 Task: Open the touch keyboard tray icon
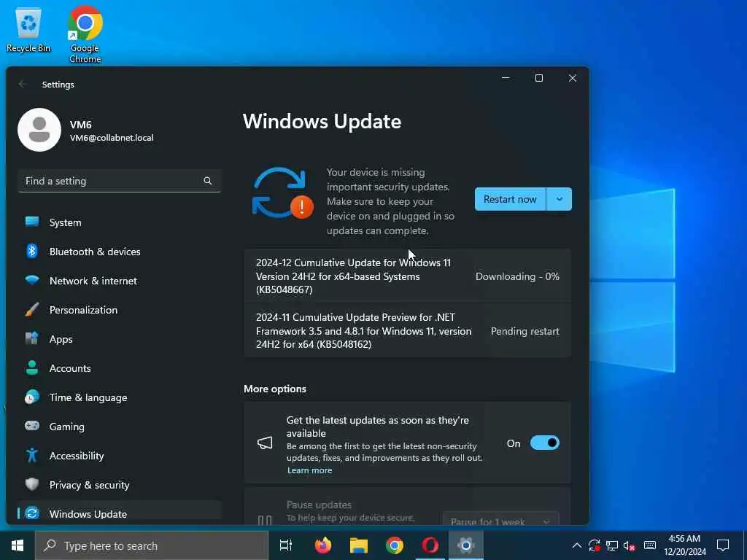point(650,545)
